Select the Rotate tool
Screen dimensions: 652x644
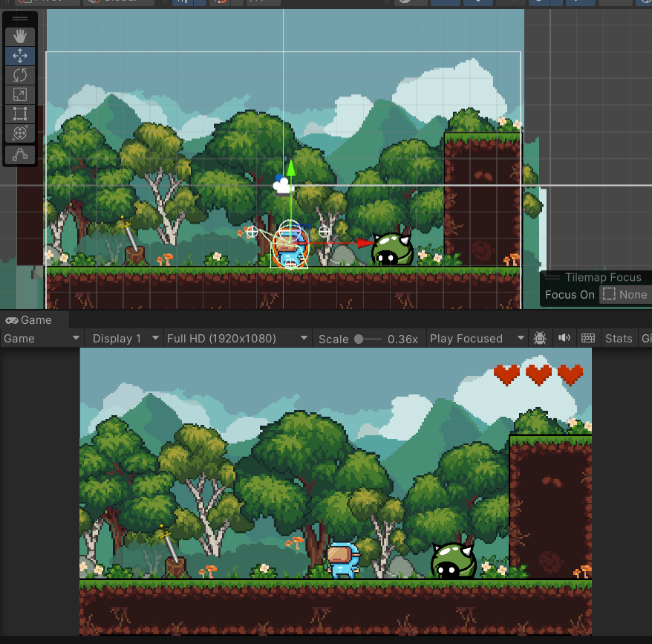click(20, 75)
